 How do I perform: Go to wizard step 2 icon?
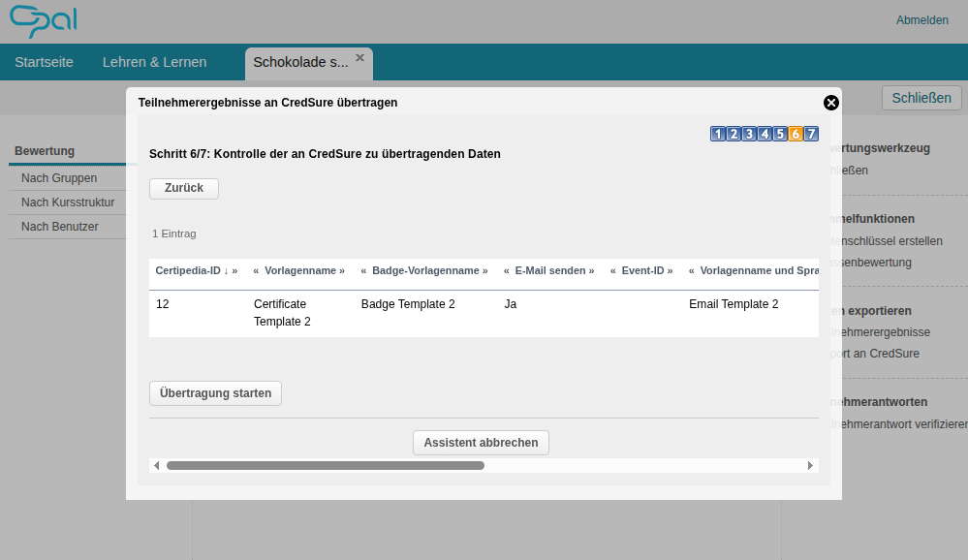click(x=734, y=134)
